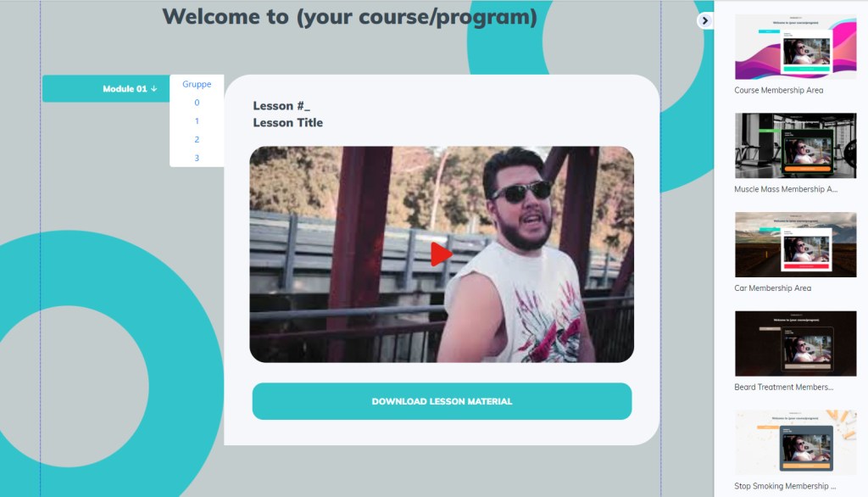This screenshot has height=497, width=868.
Task: Choose option 2 in Gruppe list
Action: coord(197,140)
